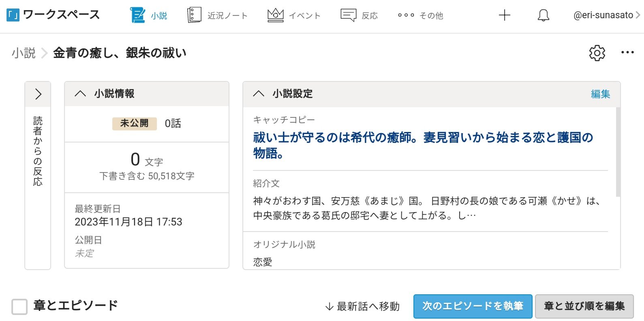Open the three-dot more options menu

coord(627,53)
